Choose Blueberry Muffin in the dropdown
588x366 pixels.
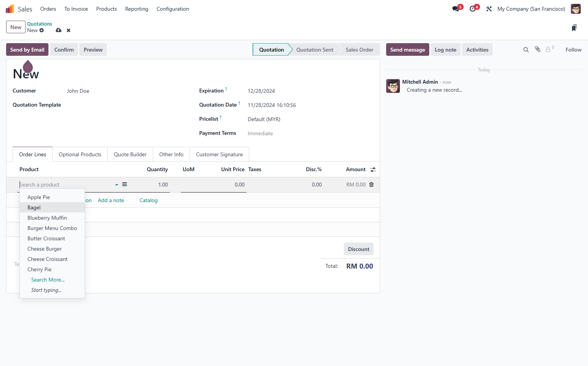[x=52, y=218]
